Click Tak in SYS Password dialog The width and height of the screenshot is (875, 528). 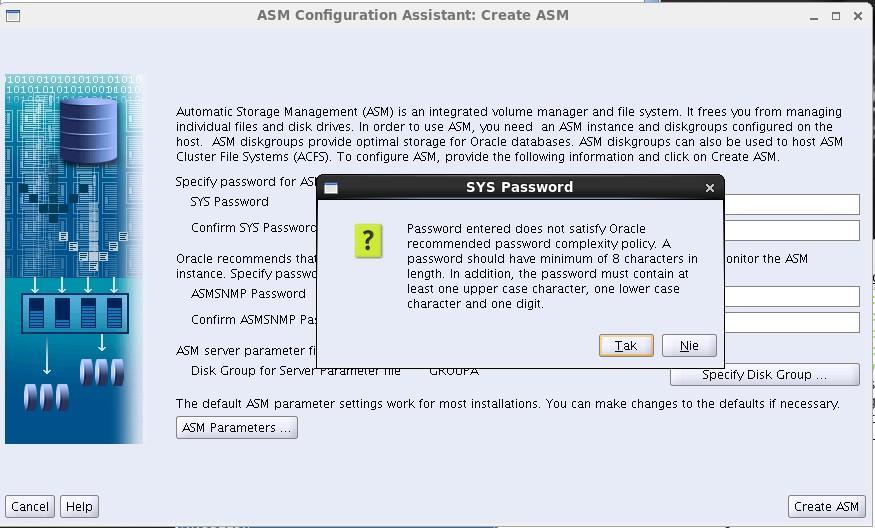[x=626, y=345]
